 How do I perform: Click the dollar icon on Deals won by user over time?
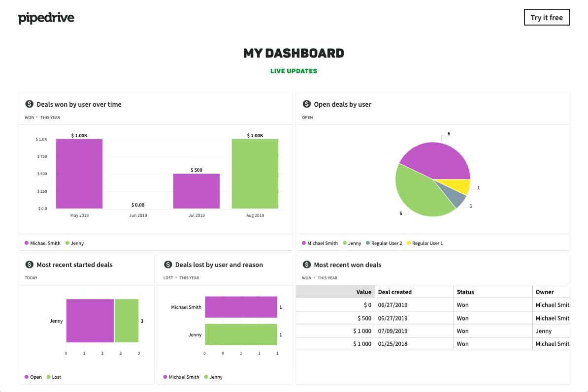tap(29, 104)
